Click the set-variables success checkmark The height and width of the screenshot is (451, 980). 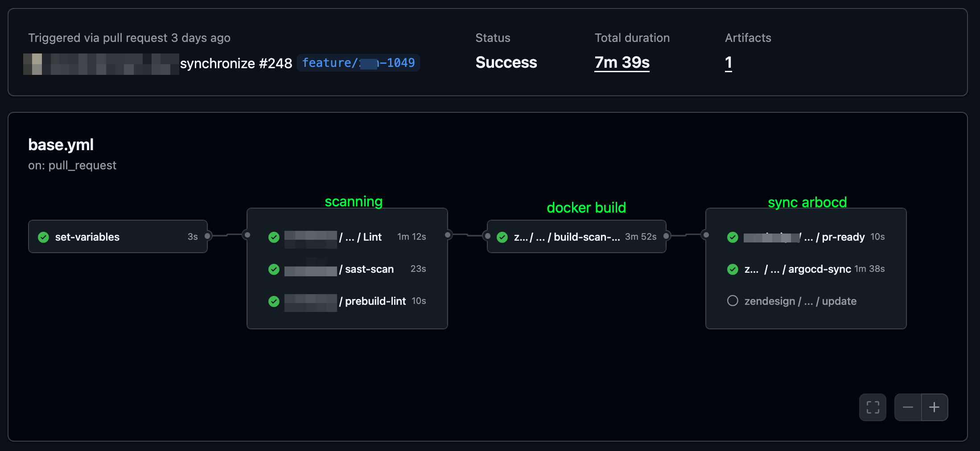click(43, 237)
